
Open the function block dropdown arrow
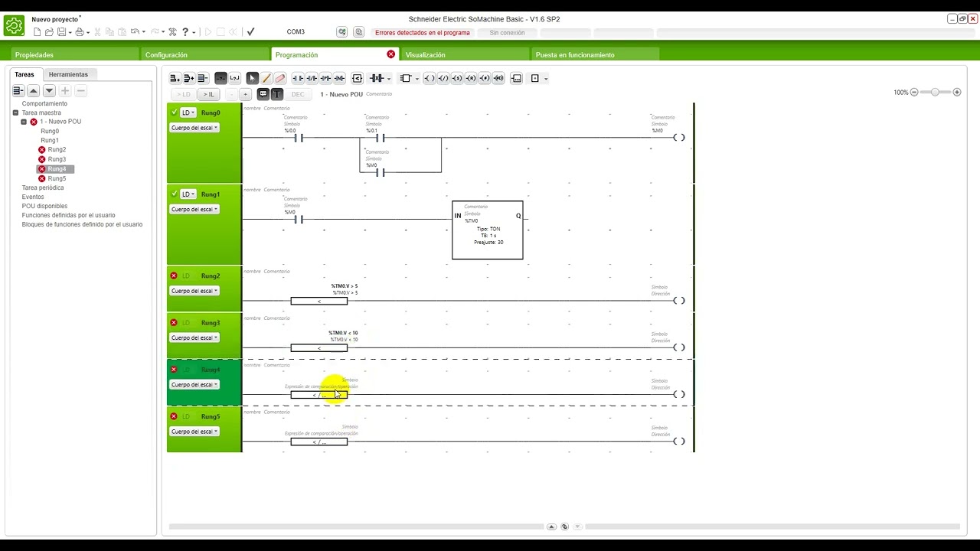click(417, 79)
